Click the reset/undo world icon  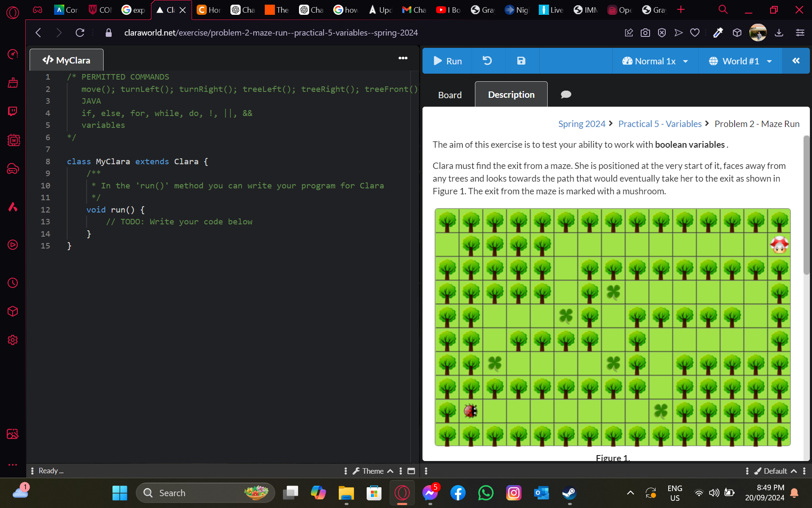[487, 61]
